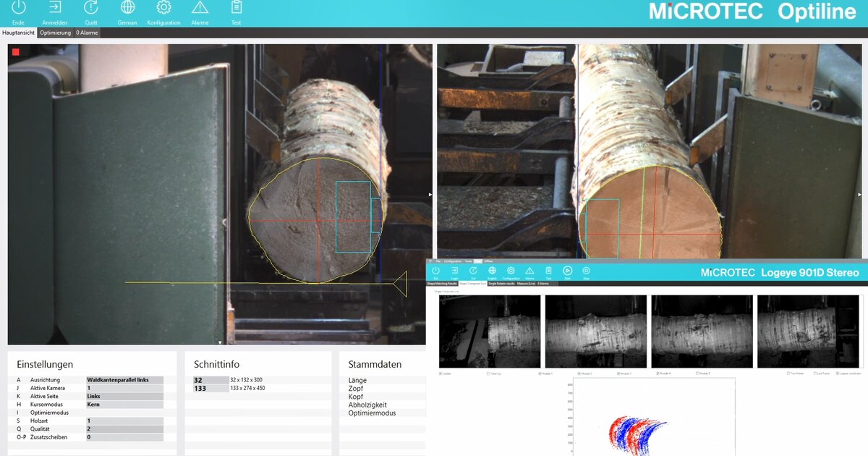Screen dimensions: 868x456
Task: Click the Abholzigkeit label in Stammdaten
Action: click(367, 405)
